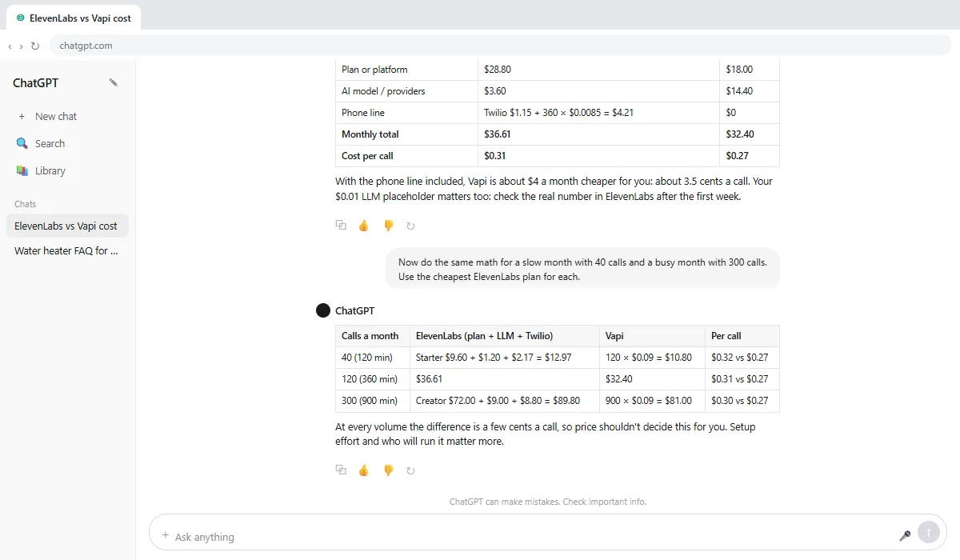Viewport: 960px width, 560px height.
Task: Open the Water heater FAQ chat in the sidebar
Action: point(67,250)
